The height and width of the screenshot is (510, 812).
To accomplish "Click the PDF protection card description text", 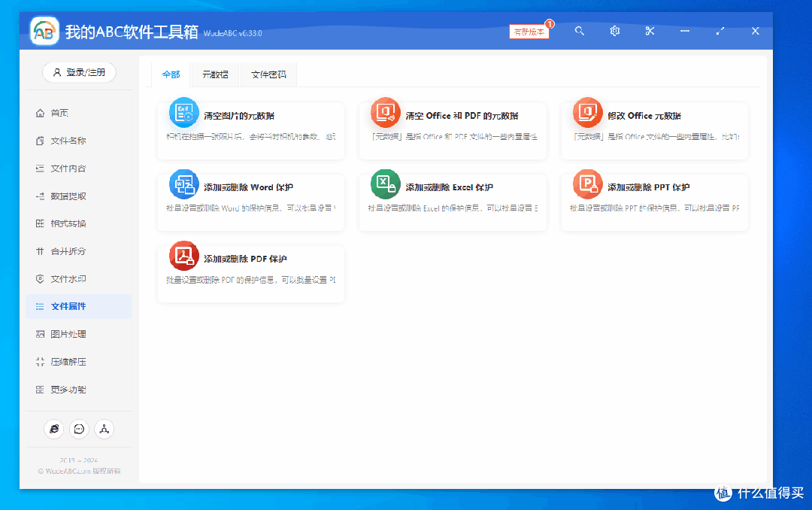I will (x=250, y=279).
